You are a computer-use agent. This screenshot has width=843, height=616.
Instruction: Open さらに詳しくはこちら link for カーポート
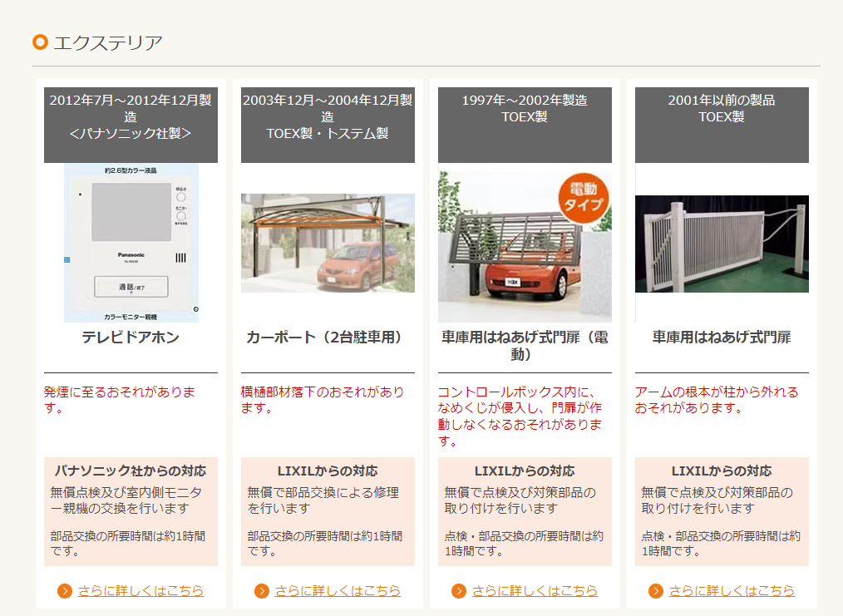338,591
